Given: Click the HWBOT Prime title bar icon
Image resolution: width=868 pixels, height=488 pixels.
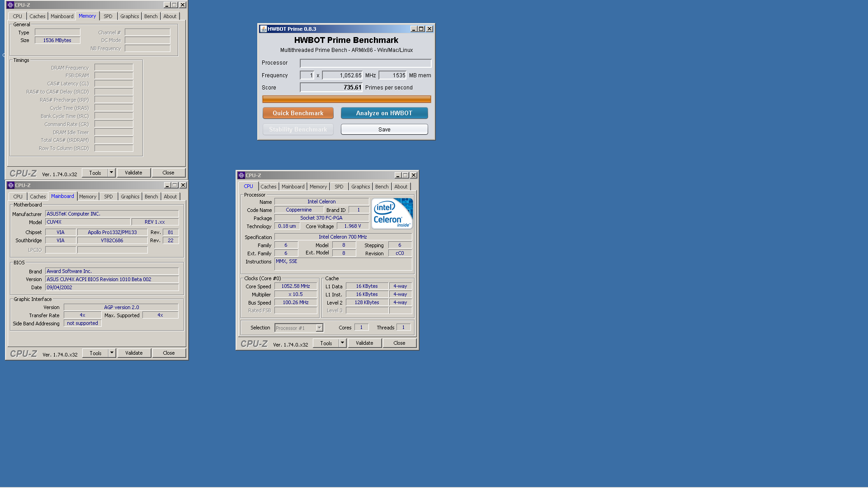Looking at the screenshot, I should [263, 29].
